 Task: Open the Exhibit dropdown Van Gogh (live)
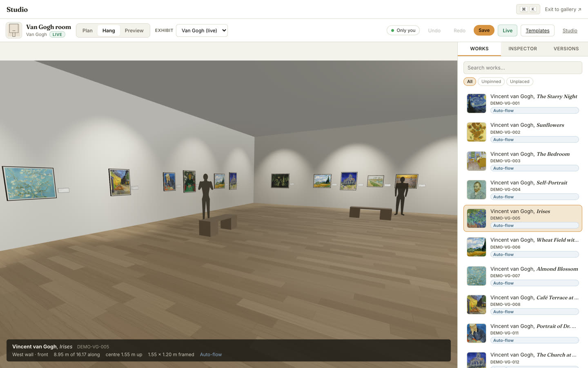(202, 30)
